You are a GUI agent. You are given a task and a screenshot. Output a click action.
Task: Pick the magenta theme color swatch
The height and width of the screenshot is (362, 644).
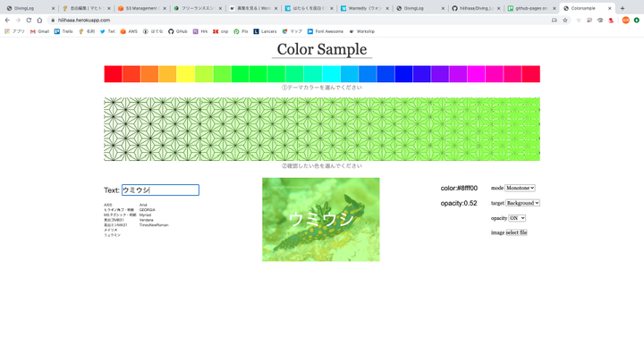tap(477, 74)
